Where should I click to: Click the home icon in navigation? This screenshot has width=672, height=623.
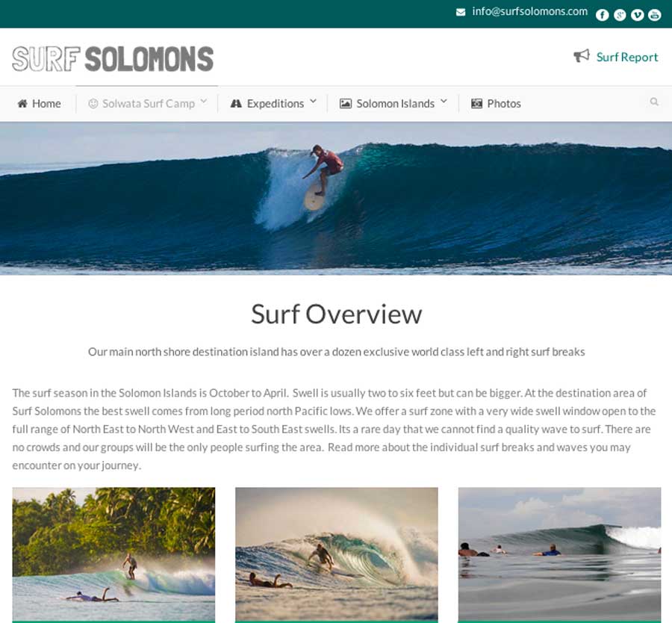(x=22, y=103)
